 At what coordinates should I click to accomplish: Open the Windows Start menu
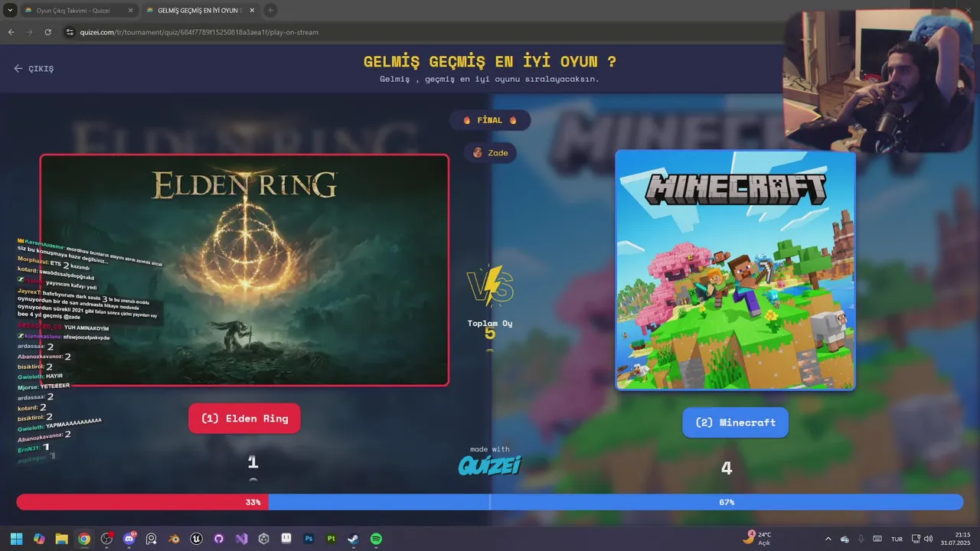pos(16,539)
